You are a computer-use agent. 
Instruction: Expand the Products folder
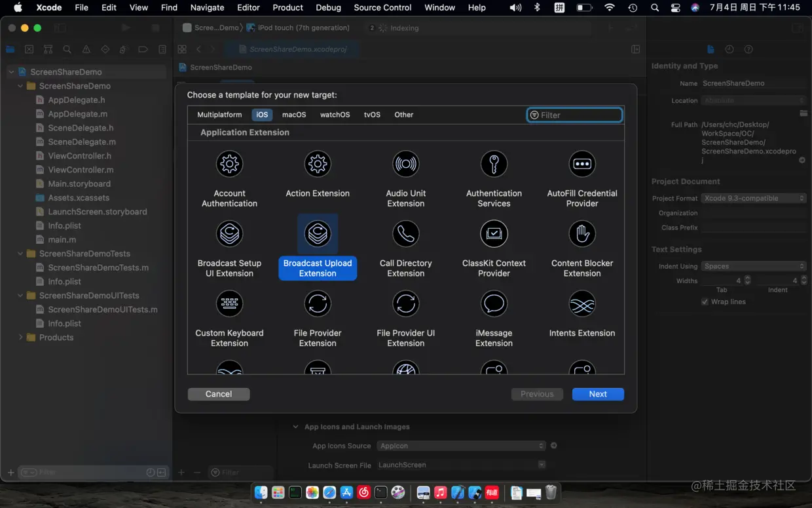coord(20,338)
